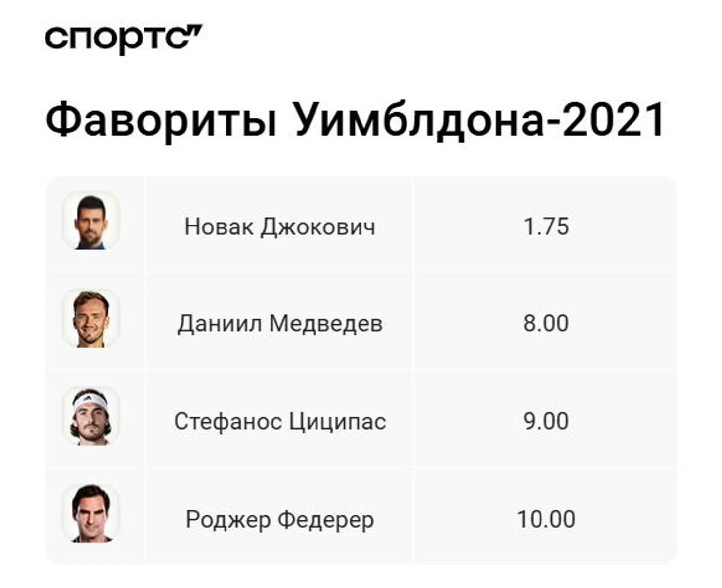Click the first name Даниил
The height and width of the screenshot is (588, 722).
point(220,324)
